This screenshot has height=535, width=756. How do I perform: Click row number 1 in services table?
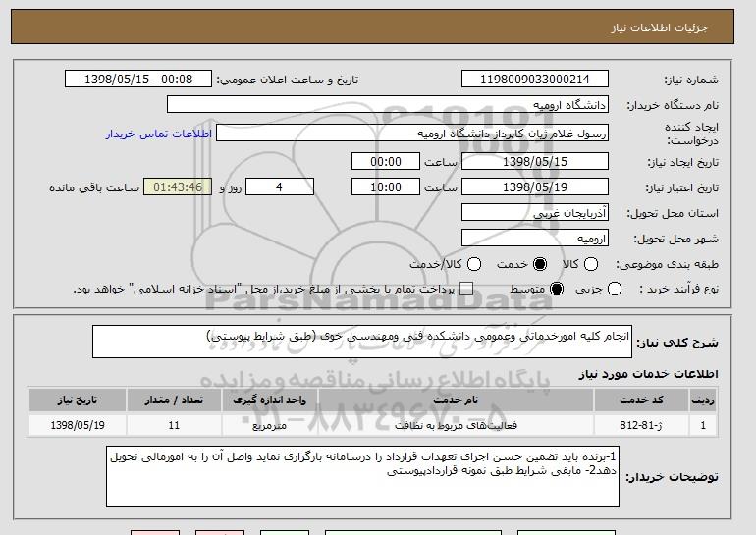703,425
